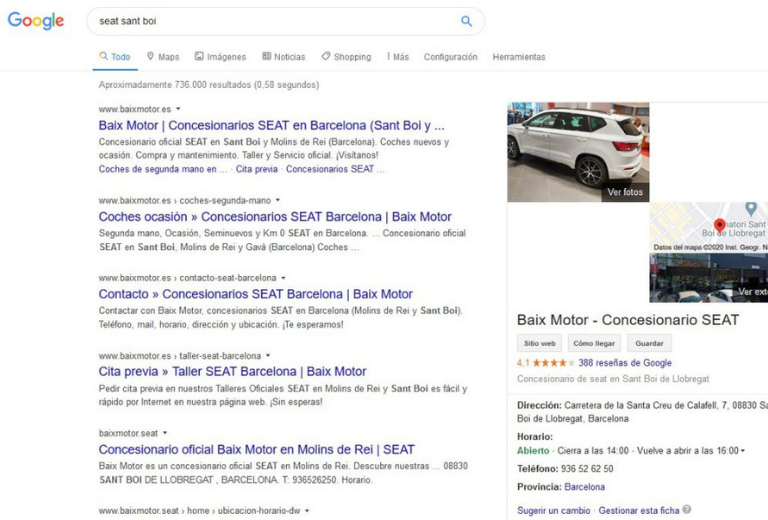Expand arrow next to www.baixmotor.es first result
This screenshot has width=768, height=520.
pos(178,109)
